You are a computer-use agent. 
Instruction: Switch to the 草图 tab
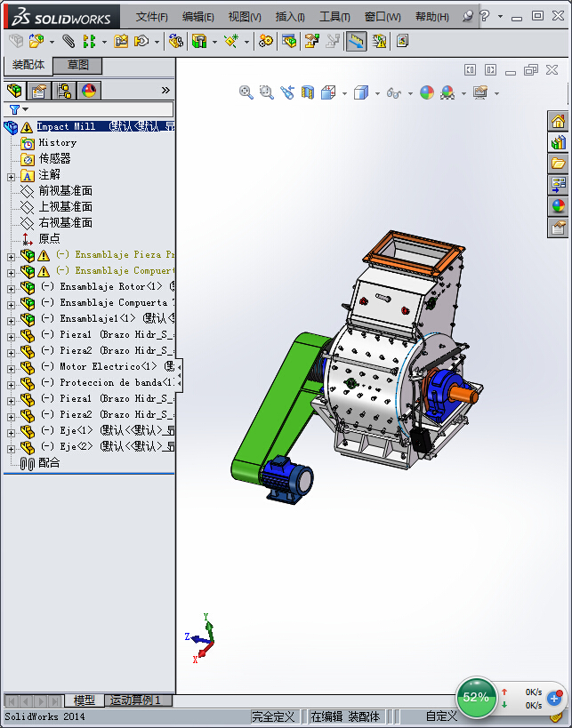[77, 65]
